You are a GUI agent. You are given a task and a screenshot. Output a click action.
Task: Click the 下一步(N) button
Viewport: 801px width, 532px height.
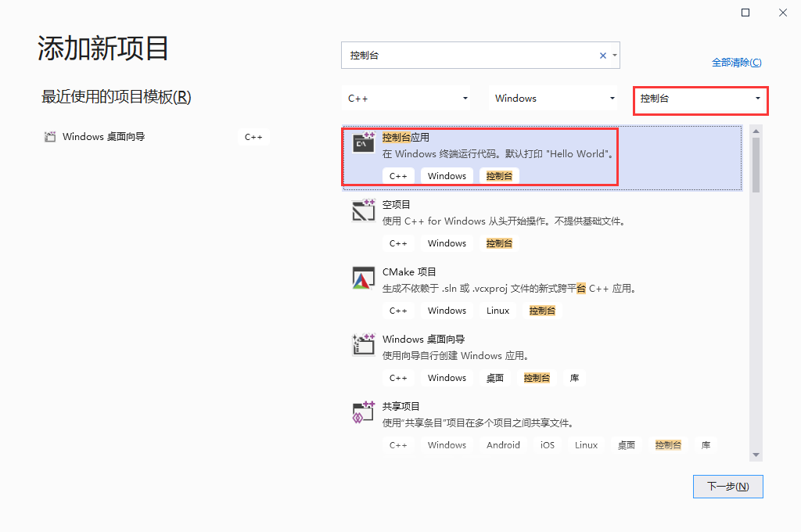click(727, 486)
